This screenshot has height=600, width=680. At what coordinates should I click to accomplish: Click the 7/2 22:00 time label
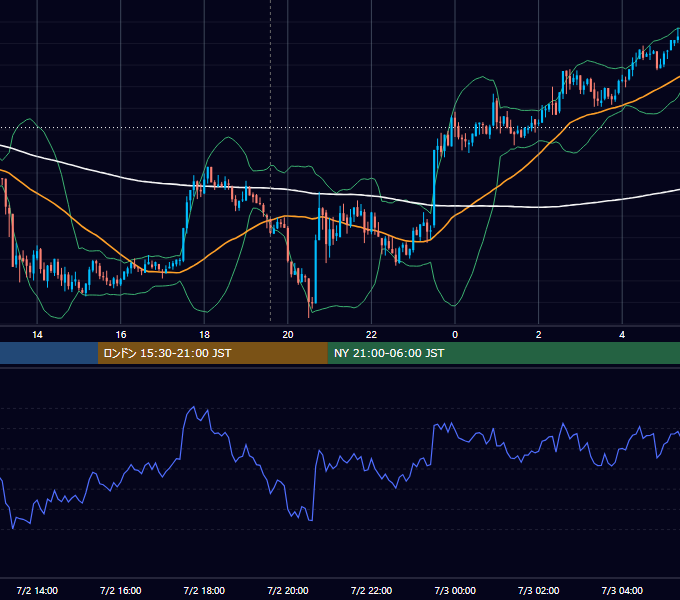coord(371,590)
